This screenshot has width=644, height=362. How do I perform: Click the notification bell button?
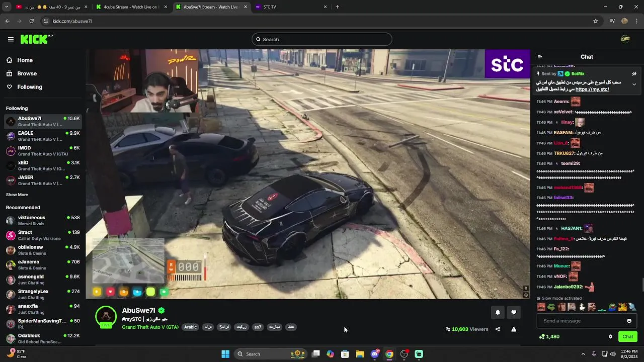[498, 312]
